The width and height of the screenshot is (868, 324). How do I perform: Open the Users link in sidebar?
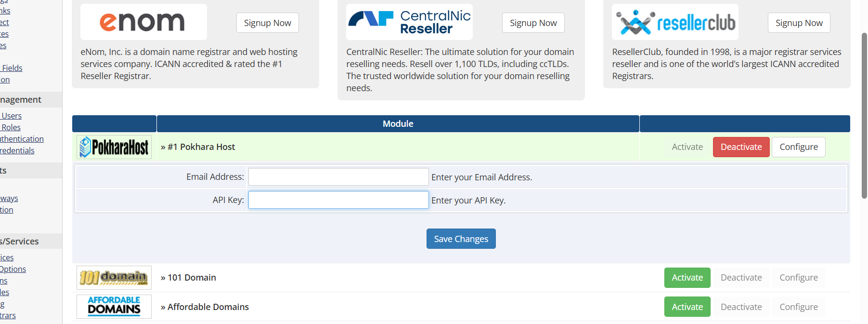click(x=12, y=116)
